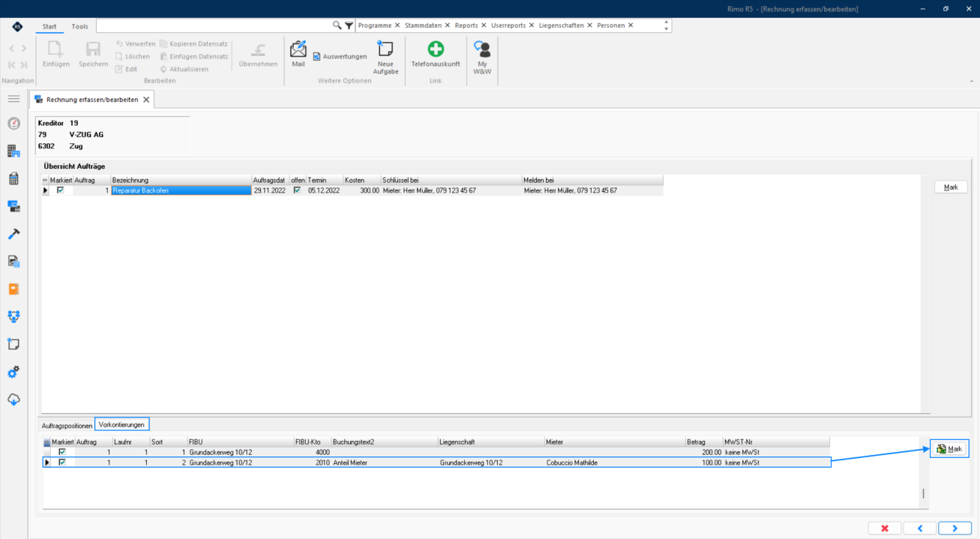
Task: Open the orange book sidebar icon
Action: [13, 289]
